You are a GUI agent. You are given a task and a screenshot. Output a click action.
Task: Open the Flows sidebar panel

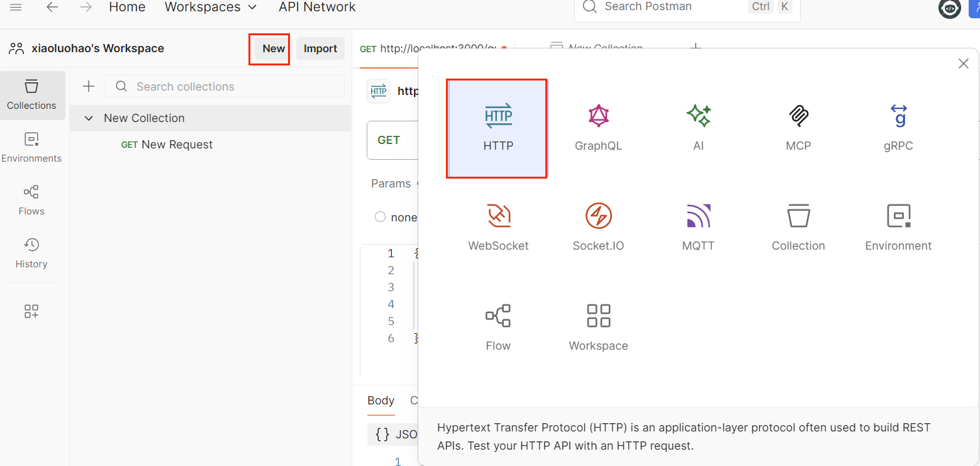(x=31, y=201)
